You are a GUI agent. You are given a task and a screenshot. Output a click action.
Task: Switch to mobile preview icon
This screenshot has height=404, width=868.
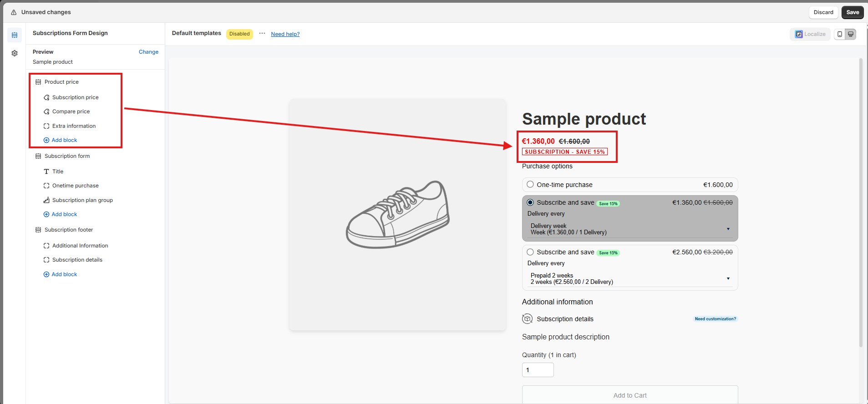(x=840, y=34)
